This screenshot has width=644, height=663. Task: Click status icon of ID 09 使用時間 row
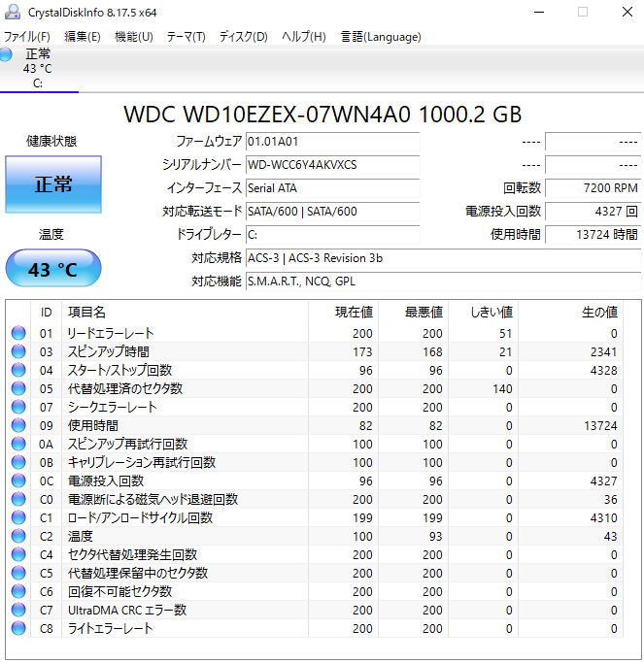pos(18,425)
